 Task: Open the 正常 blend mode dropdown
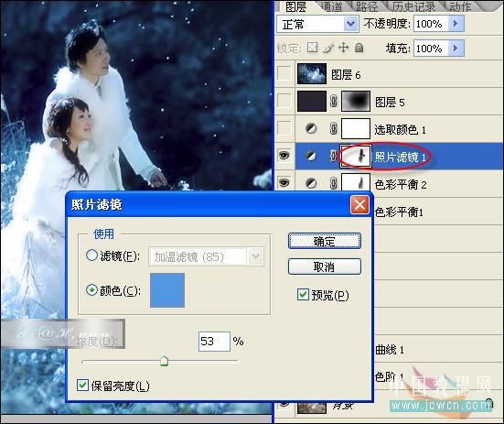click(350, 24)
